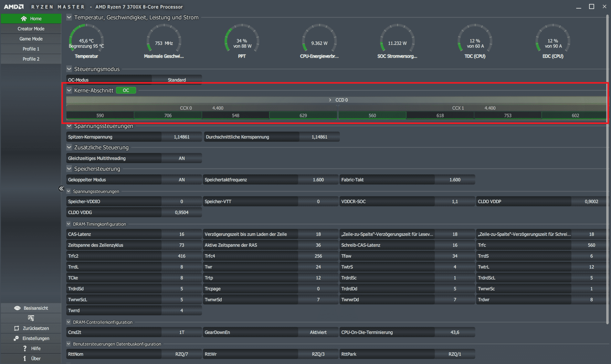Click the Maximale Geschwindigkeit 753 MHz gauge

click(x=164, y=41)
